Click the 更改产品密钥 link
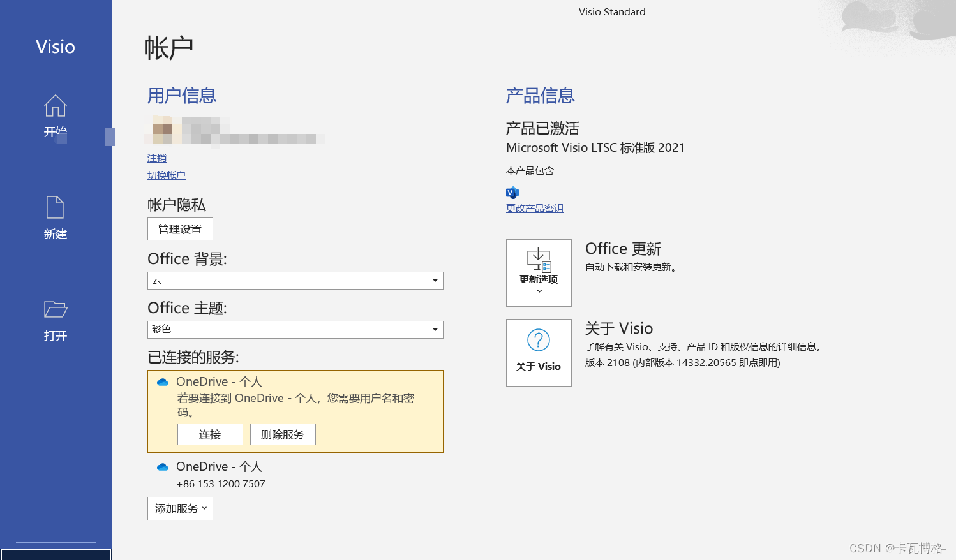This screenshot has width=956, height=560. pos(535,209)
